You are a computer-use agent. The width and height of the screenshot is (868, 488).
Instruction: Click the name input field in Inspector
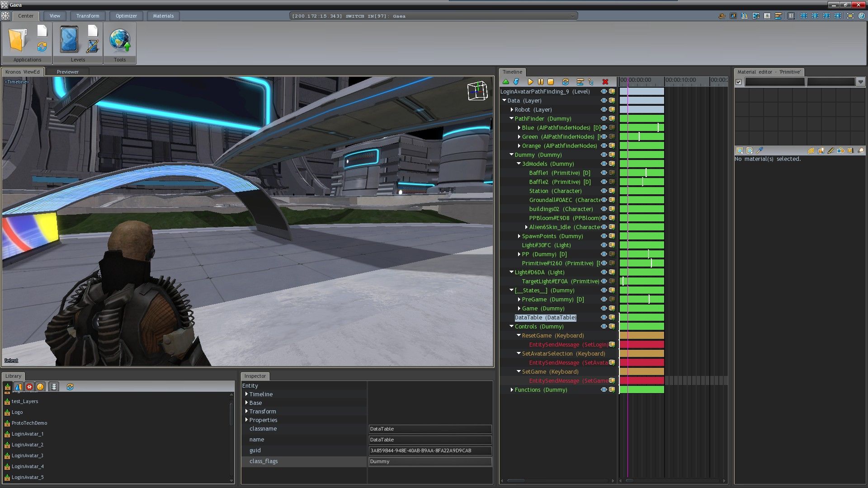pyautogui.click(x=429, y=440)
